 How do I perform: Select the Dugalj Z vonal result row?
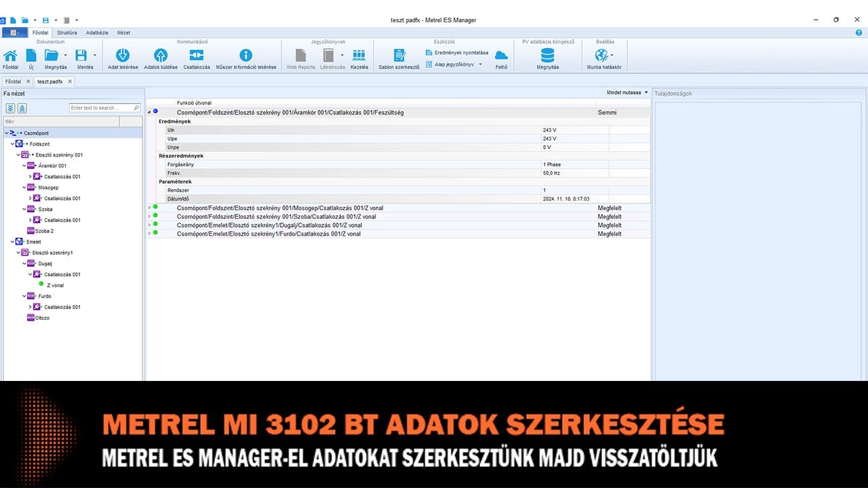[398, 225]
